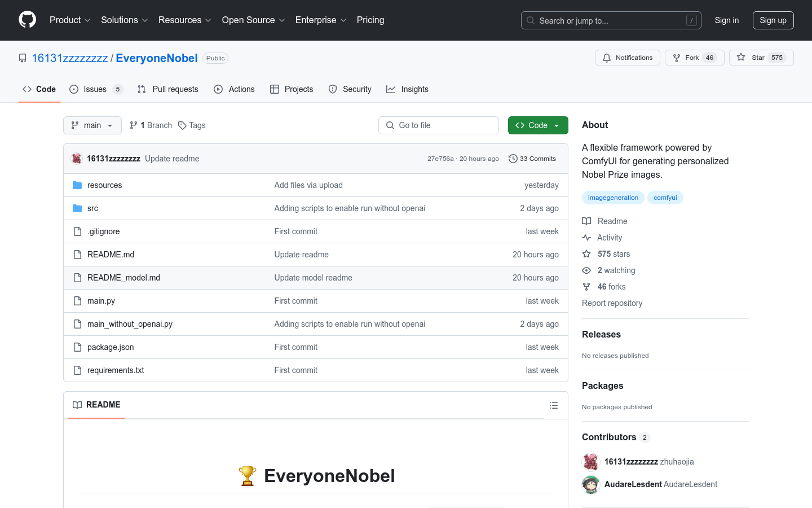Click Report repository link
The image size is (812, 508).
[612, 303]
